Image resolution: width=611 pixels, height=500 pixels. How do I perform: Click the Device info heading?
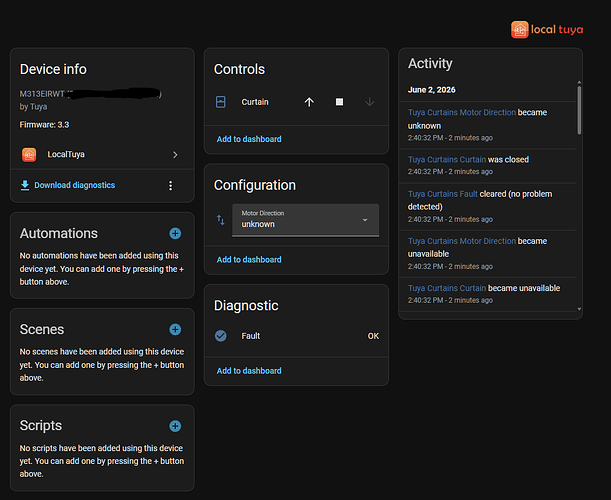[x=53, y=69]
